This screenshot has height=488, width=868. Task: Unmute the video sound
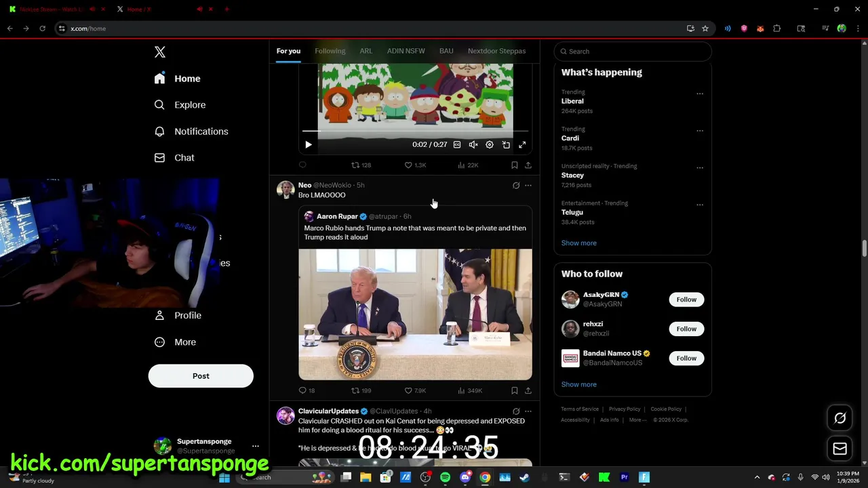473,144
